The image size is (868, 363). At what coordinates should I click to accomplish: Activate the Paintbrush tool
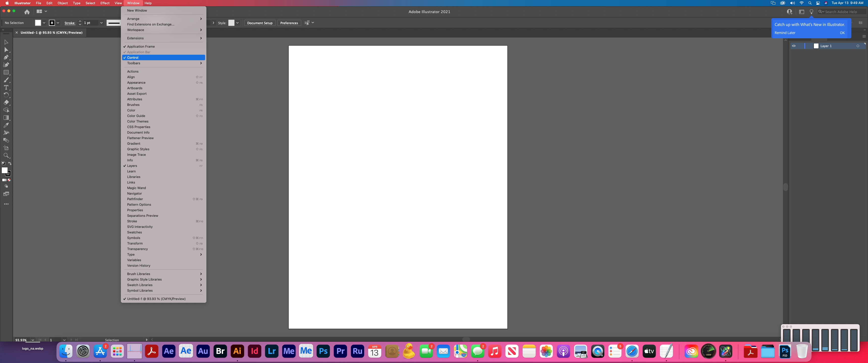pos(6,80)
